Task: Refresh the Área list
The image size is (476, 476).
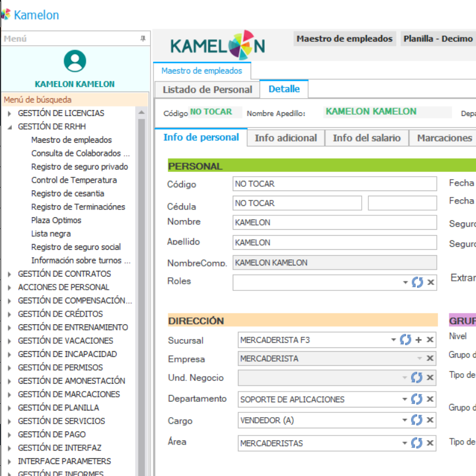Action: pyautogui.click(x=417, y=443)
